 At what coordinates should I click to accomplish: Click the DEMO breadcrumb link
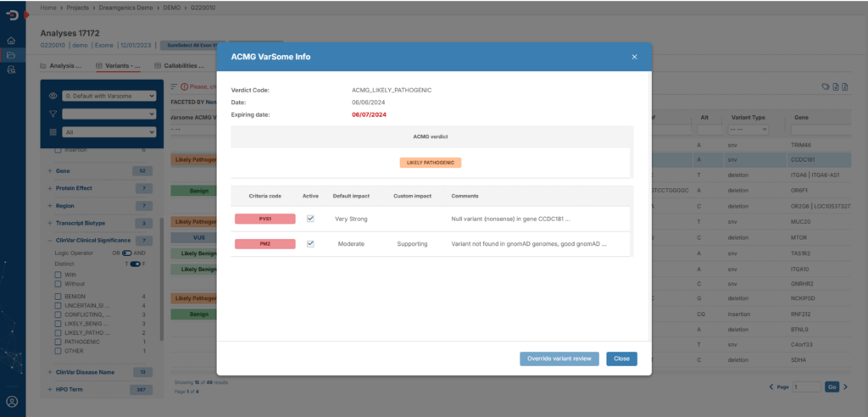[x=171, y=8]
